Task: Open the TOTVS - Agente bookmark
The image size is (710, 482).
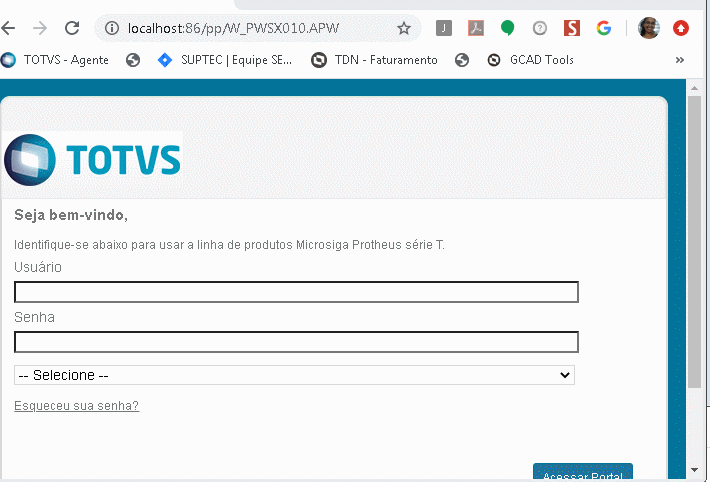Action: click(x=55, y=60)
